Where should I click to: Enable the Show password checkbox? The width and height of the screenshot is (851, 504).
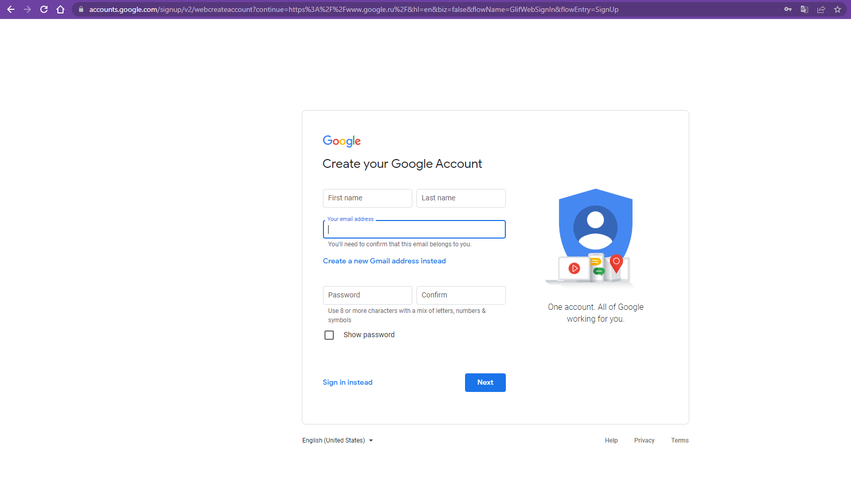329,335
